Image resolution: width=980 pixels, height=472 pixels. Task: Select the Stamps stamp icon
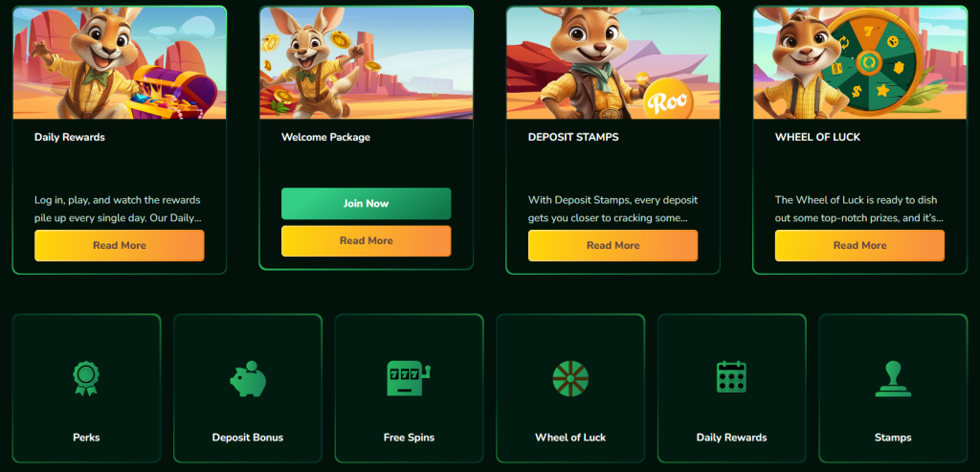coord(893,379)
